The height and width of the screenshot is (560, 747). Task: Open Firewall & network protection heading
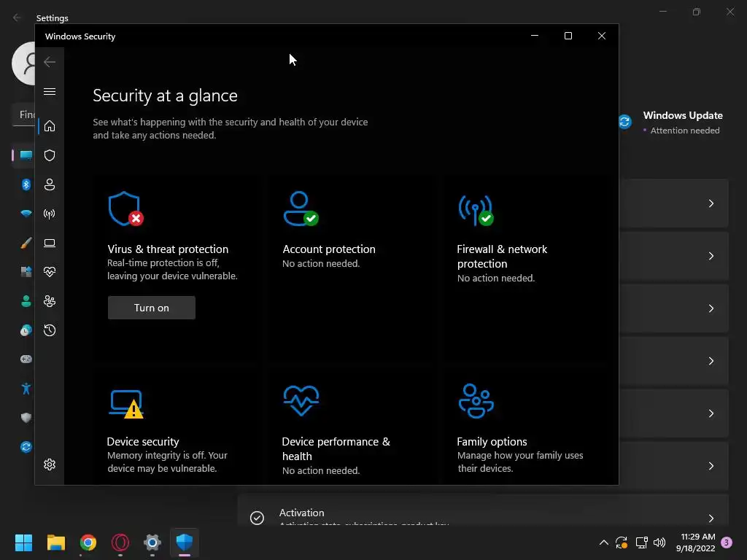coord(502,256)
